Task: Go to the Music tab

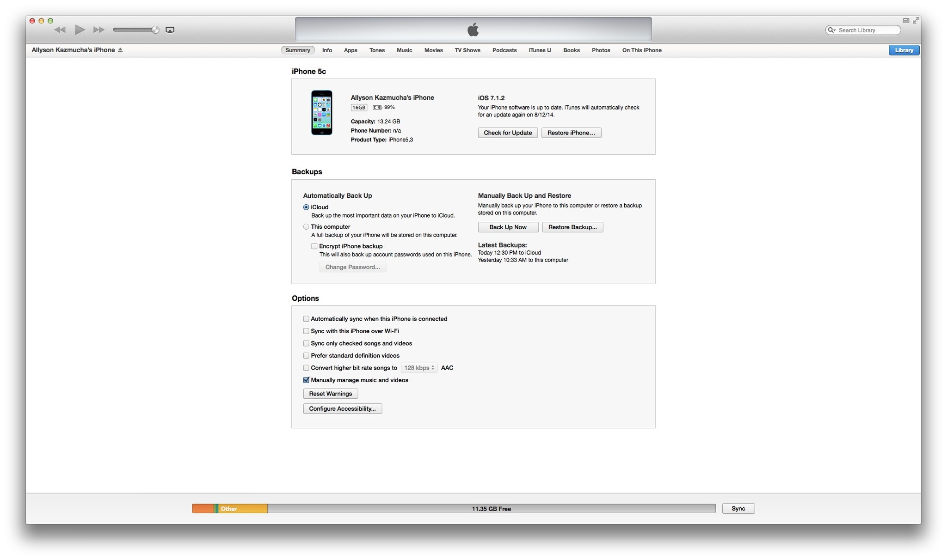Action: [404, 50]
